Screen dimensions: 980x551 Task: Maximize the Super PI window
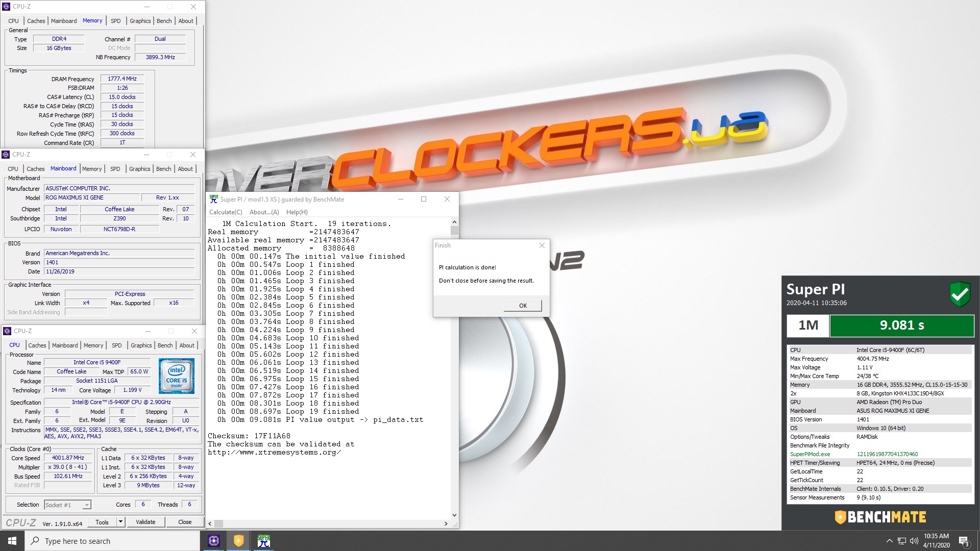pyautogui.click(x=423, y=199)
